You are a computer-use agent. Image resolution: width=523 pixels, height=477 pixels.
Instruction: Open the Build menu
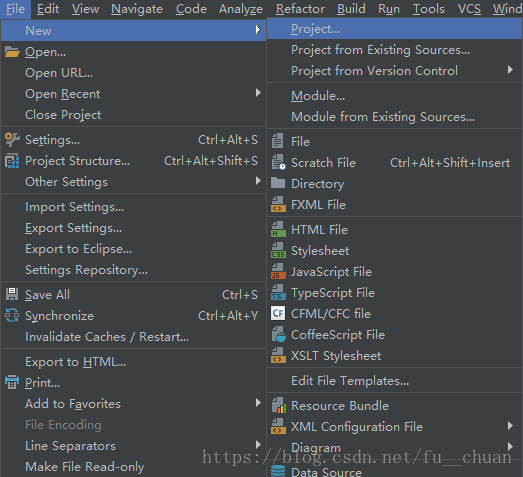click(x=351, y=9)
